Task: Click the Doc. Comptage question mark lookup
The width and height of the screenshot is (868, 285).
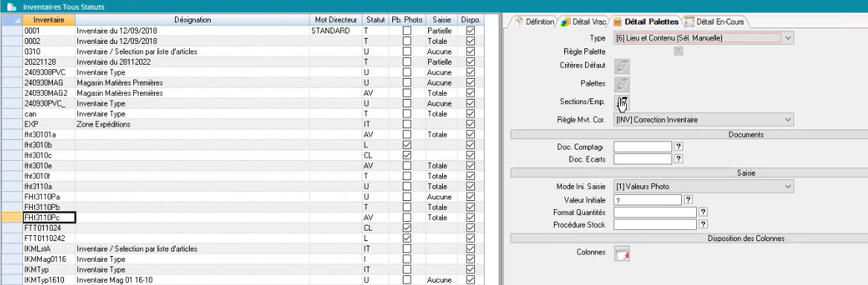Action: click(x=678, y=147)
